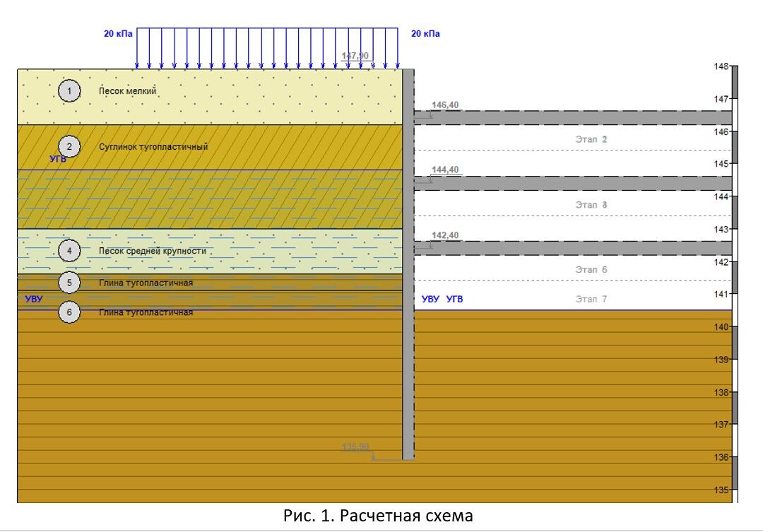Screen dimensions: 763x532
Task: Select the vertical gray retaining wall
Action: [408, 264]
